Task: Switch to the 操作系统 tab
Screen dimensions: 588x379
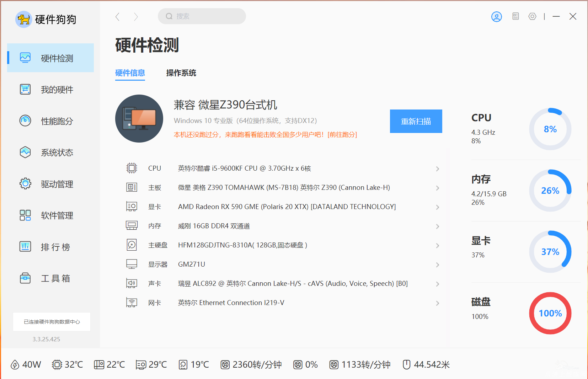Action: click(181, 73)
